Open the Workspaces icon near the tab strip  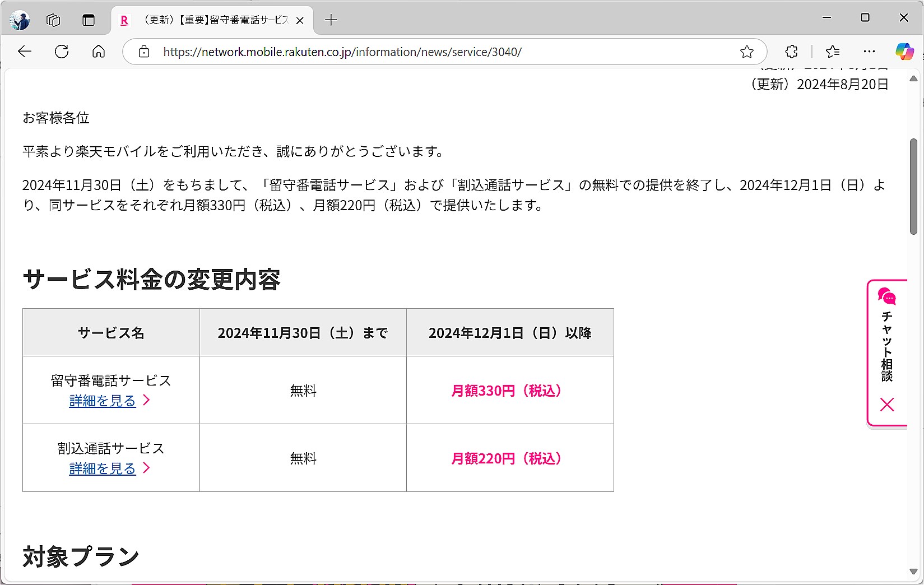coord(53,20)
